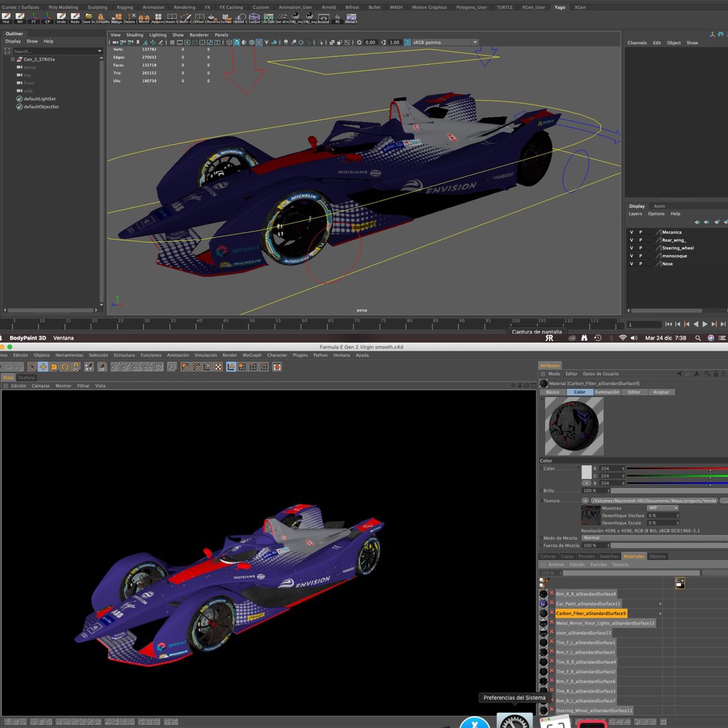Viewport: 728px width, 728px height.
Task: Open the Iluminación material tab
Action: pyautogui.click(x=607, y=392)
